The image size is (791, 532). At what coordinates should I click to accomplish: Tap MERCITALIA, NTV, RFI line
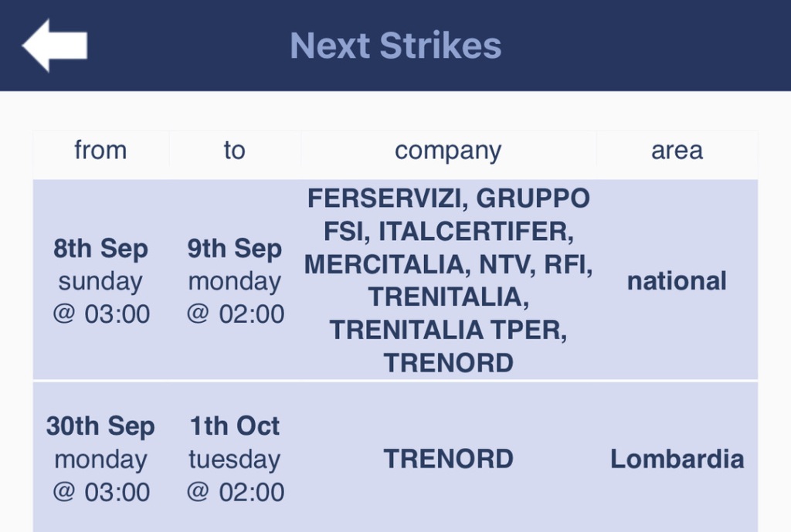[449, 264]
